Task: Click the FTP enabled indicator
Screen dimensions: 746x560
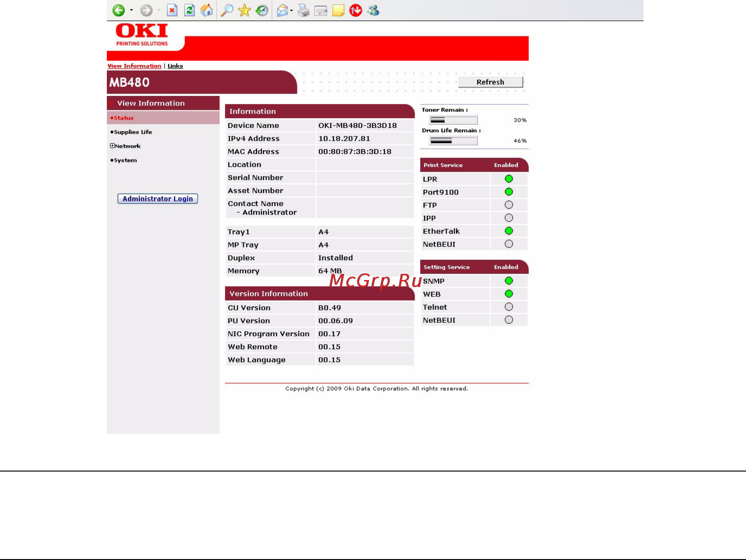Action: [509, 205]
